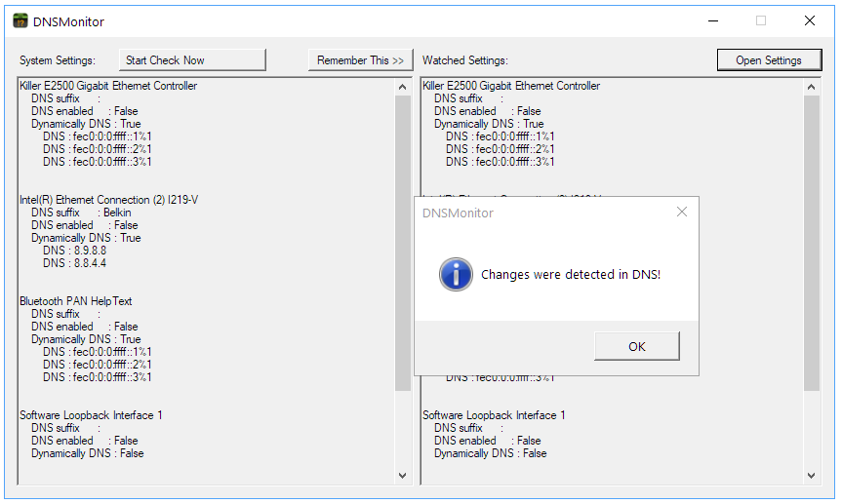The image size is (842, 504).
Task: Select 'Bluetooth PAN HelpText' adapter line
Action: coord(76,301)
